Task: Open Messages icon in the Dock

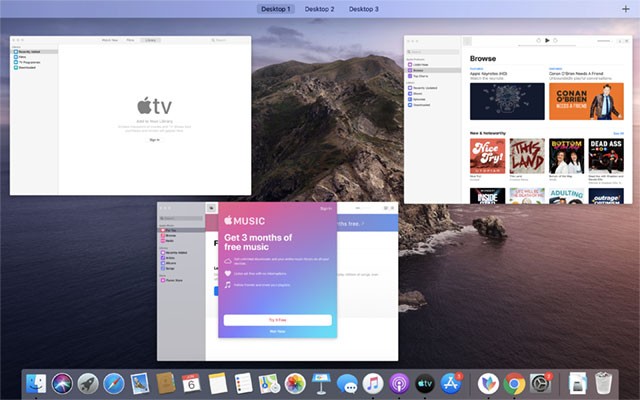Action: pos(347,384)
